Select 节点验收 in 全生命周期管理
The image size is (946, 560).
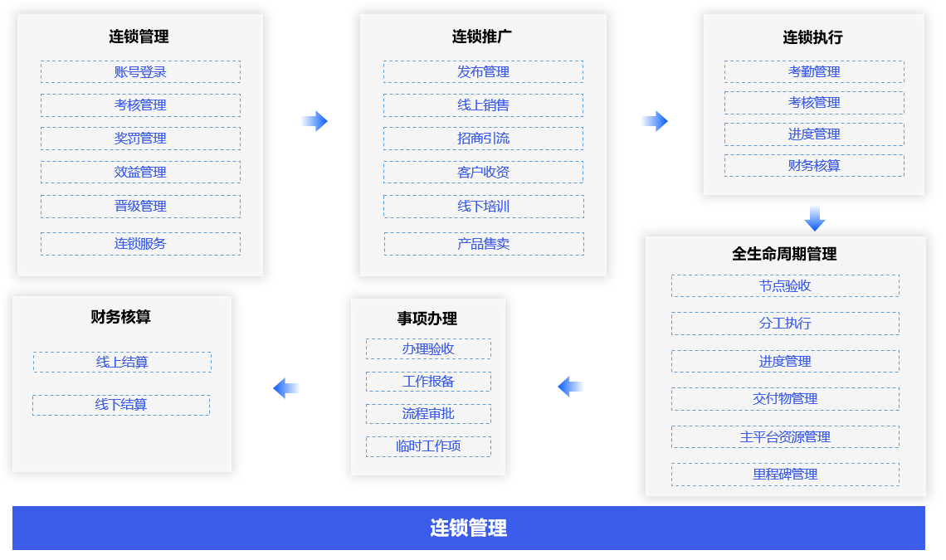pos(785,286)
